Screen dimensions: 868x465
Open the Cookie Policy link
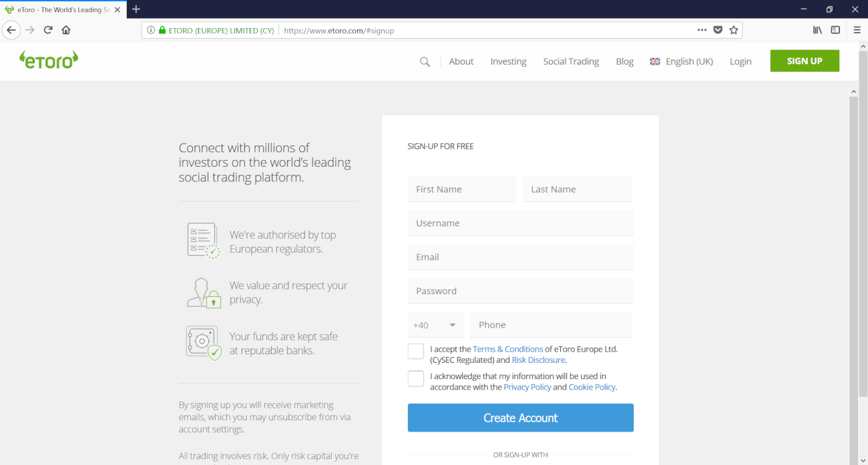coord(592,387)
